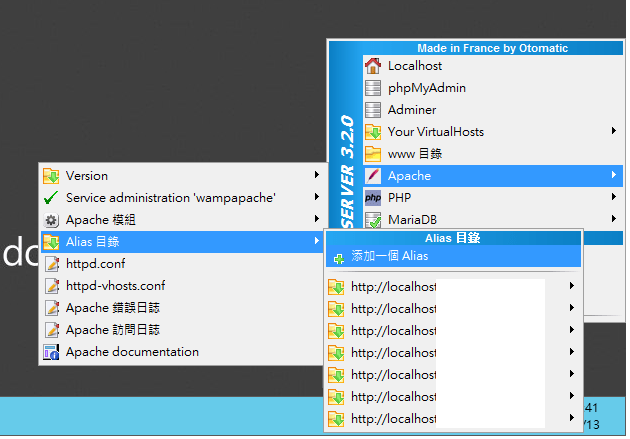This screenshot has width=630, height=439.
Task: Click the Adminer icon
Action: tap(373, 110)
